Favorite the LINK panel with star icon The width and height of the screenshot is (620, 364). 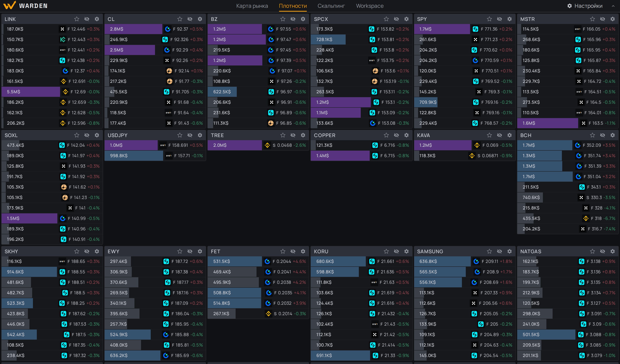[77, 19]
